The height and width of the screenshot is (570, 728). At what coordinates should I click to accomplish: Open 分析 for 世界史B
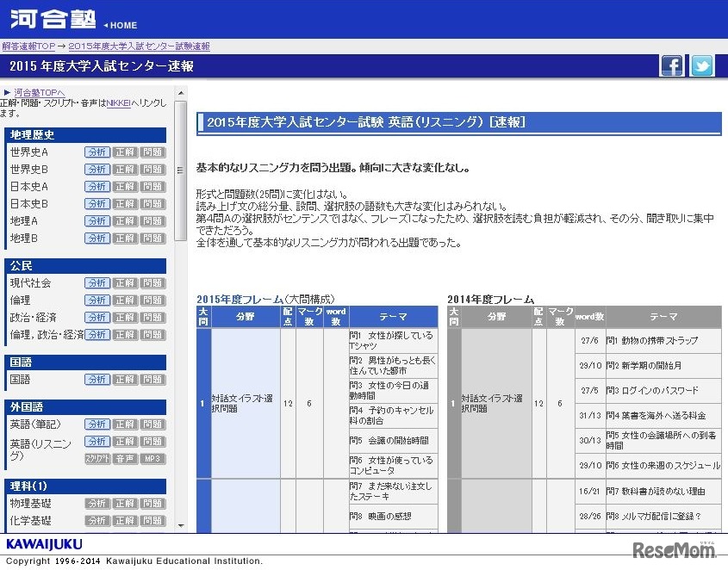(96, 169)
